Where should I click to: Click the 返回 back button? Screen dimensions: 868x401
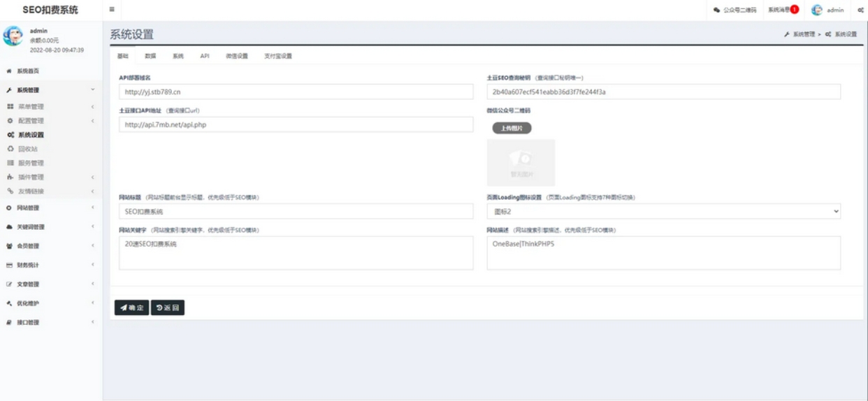(168, 307)
